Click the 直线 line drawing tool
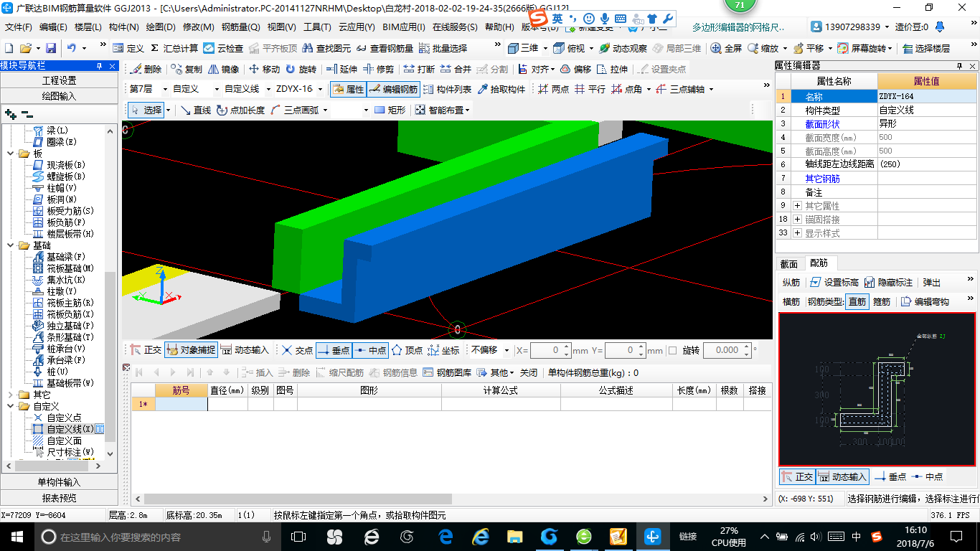 coord(195,110)
